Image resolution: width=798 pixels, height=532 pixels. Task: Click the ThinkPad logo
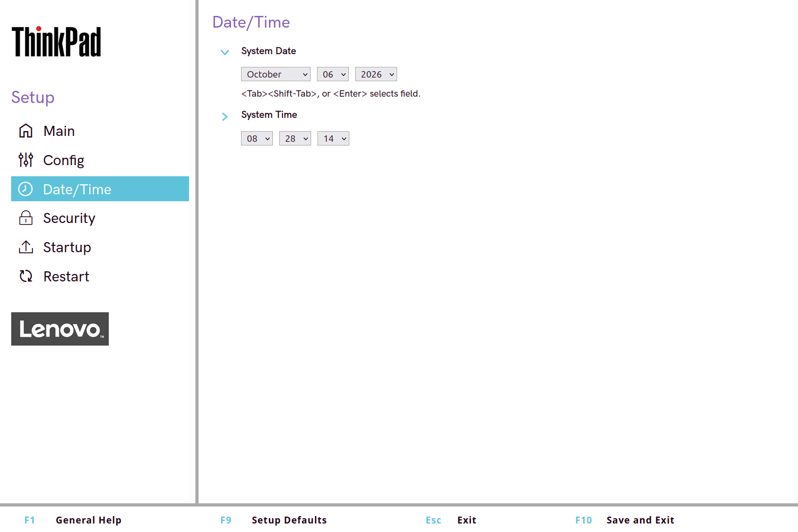(x=56, y=41)
